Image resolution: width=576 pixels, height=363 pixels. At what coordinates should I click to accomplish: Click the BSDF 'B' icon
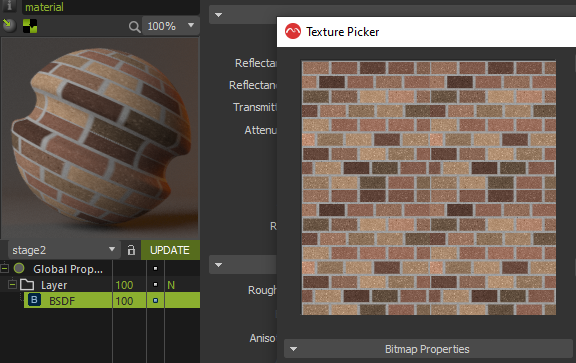(34, 300)
